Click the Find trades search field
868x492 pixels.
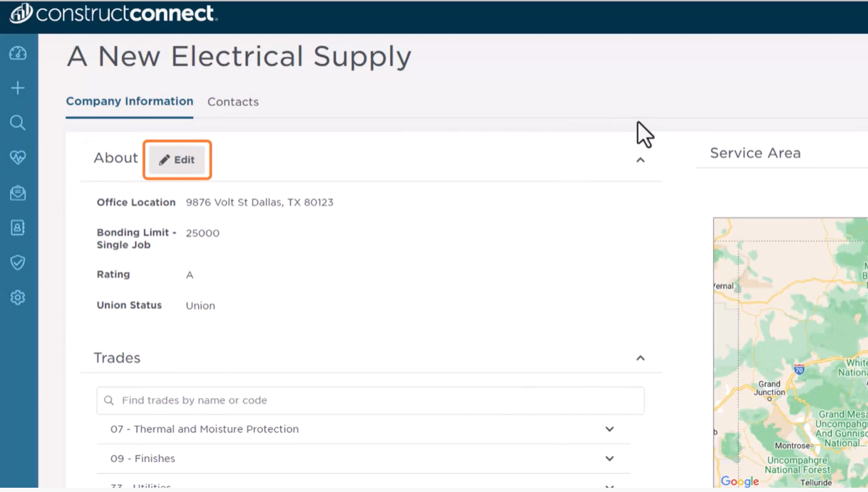point(371,401)
